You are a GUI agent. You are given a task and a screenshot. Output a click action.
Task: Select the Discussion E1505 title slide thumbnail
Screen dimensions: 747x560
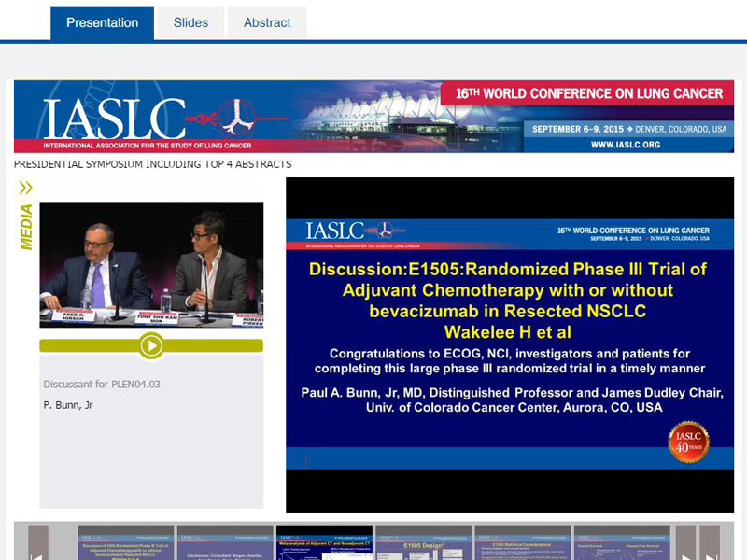pyautogui.click(x=126, y=543)
